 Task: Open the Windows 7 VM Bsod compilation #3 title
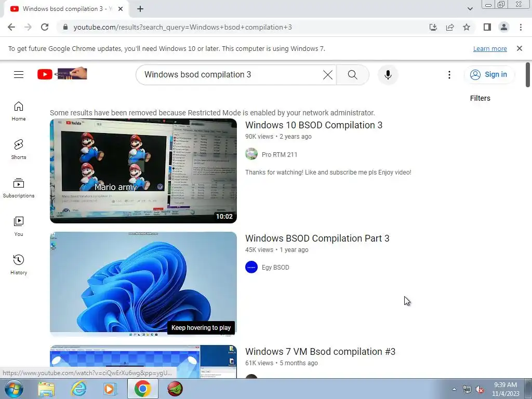click(x=320, y=352)
